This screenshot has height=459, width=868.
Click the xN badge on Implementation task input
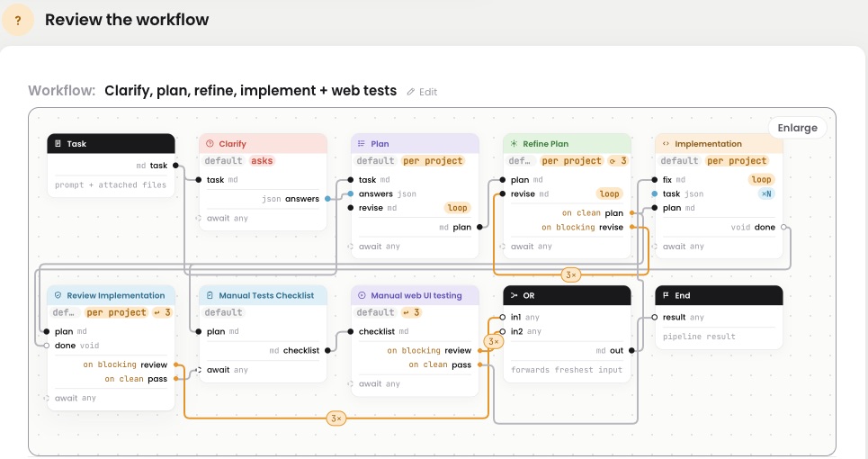(x=766, y=193)
